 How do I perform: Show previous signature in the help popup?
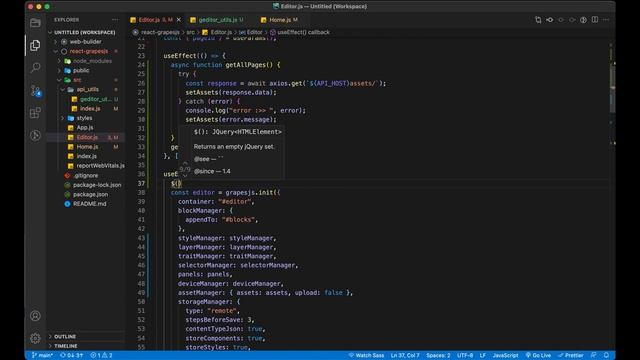(185, 163)
